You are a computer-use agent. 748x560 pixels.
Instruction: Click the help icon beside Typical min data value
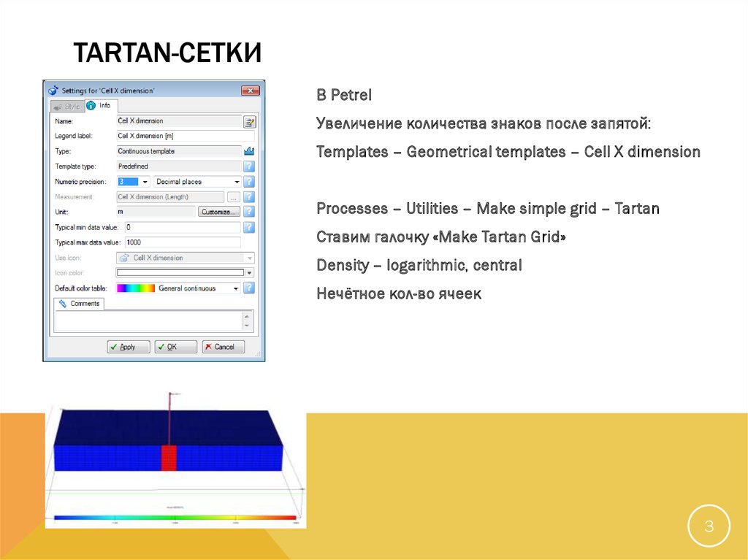[248, 227]
